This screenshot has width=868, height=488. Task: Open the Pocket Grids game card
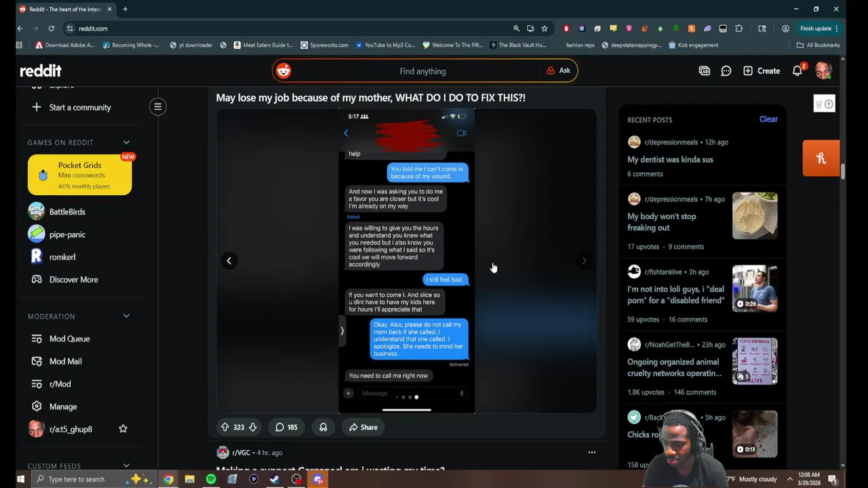point(80,175)
